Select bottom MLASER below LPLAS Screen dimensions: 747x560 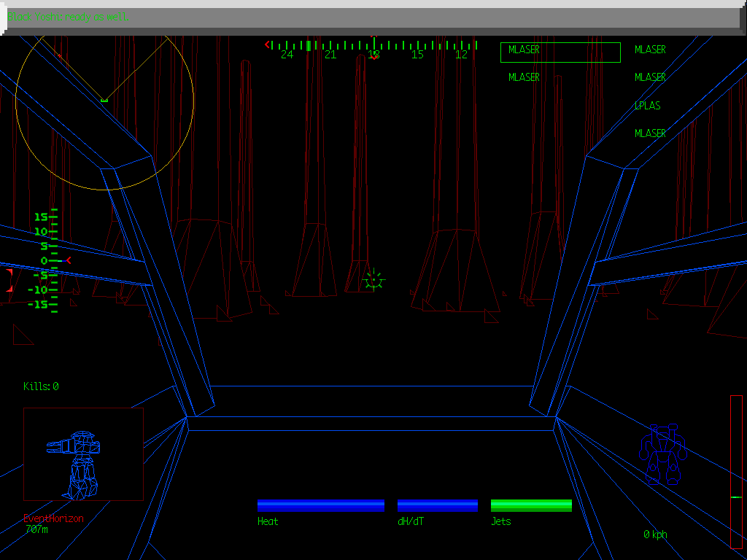click(650, 133)
